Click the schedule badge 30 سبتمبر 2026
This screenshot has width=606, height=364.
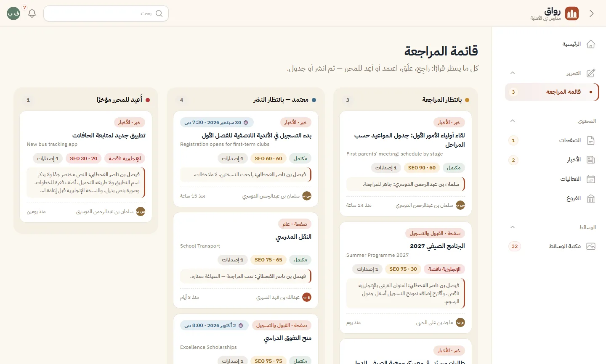pos(217,122)
